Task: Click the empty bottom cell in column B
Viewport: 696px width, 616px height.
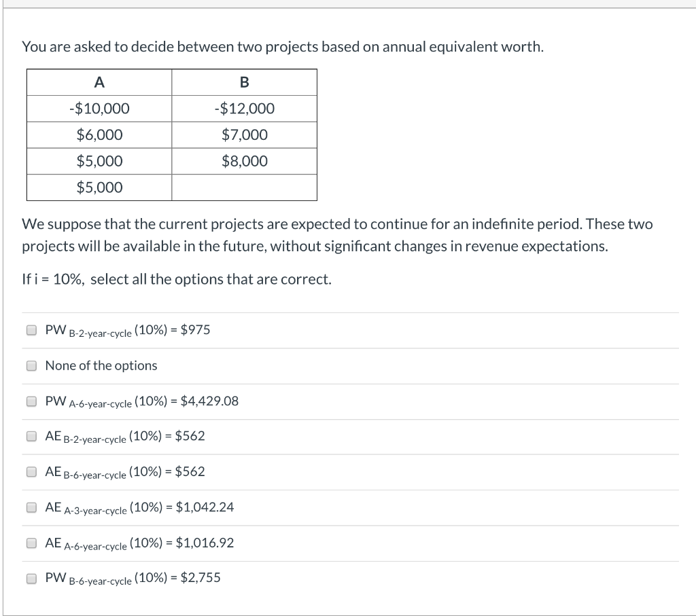Action: coord(245,188)
